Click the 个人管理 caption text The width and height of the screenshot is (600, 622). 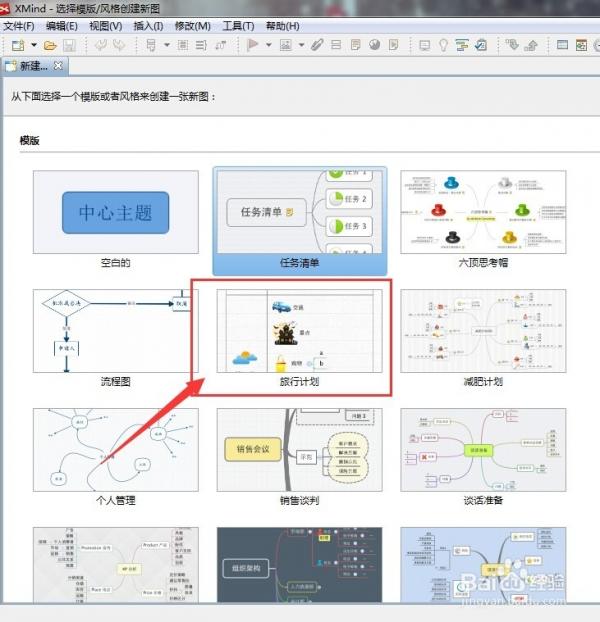coord(115,501)
